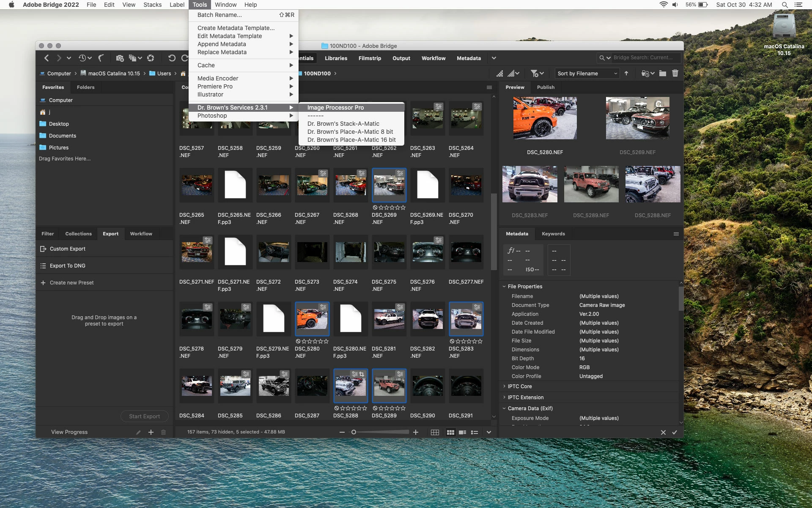Click the Export To DNG preset
This screenshot has height=508, width=812.
68,266
